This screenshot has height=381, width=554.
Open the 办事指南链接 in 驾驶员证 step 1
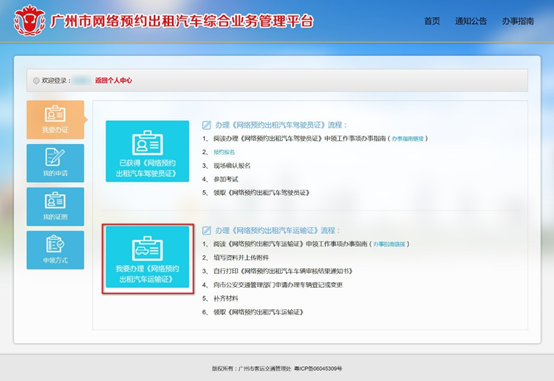tap(408, 139)
